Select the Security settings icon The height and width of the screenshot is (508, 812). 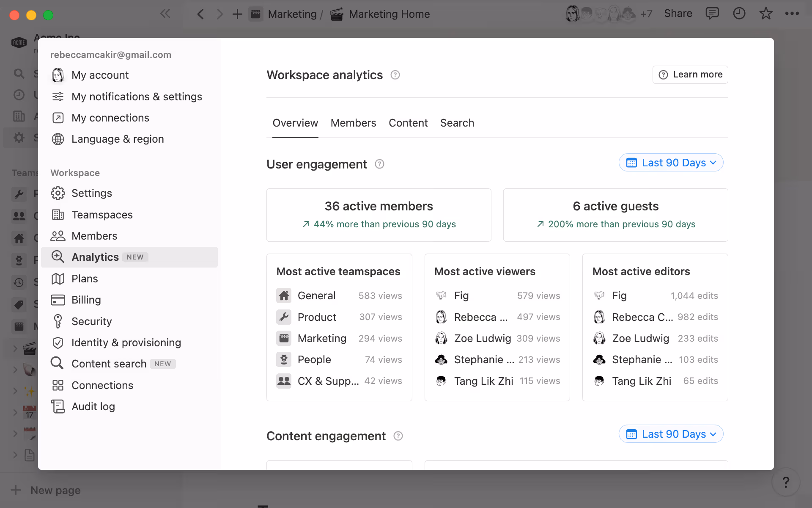click(x=58, y=321)
